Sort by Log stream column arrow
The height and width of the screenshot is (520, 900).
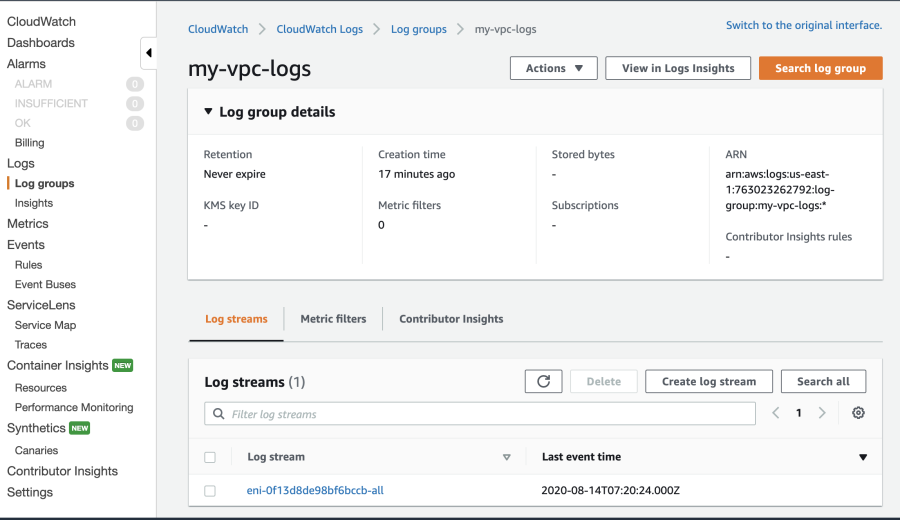click(x=506, y=457)
